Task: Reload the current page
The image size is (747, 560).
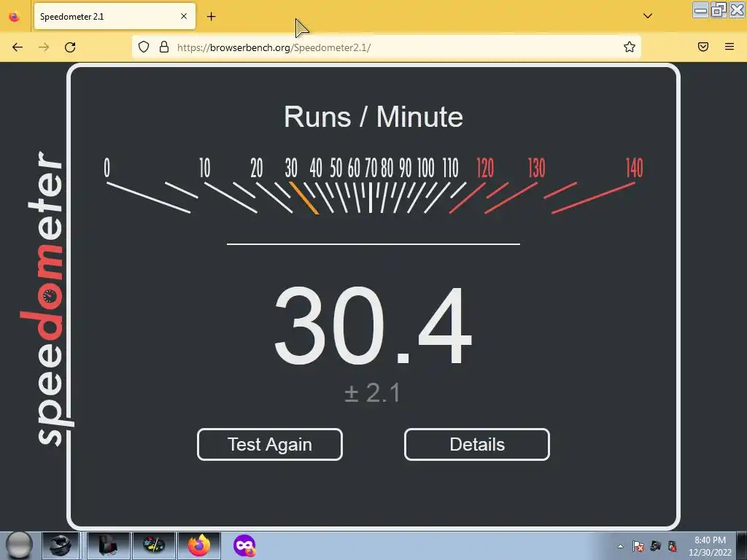Action: click(70, 47)
